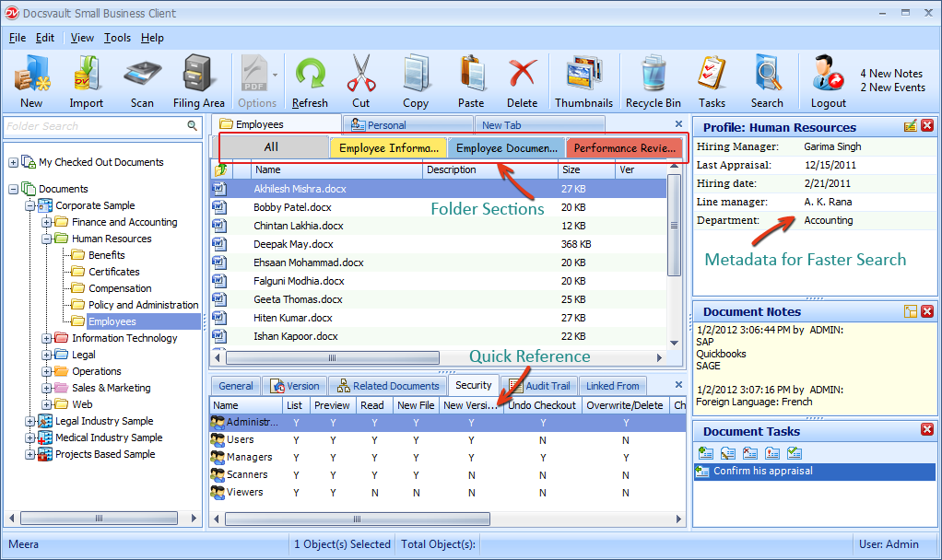Click the first Document Tasks toolbar icon

pos(706,453)
